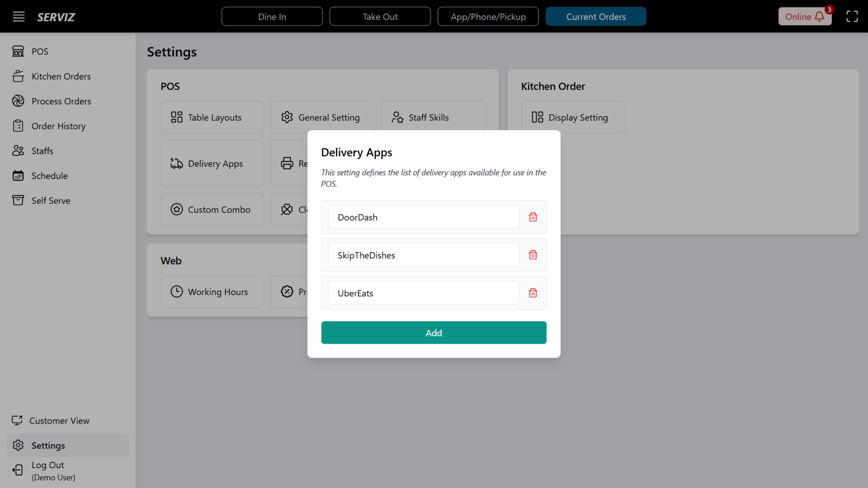The height and width of the screenshot is (488, 868).
Task: Delete SkipTheDishes from delivery apps
Action: pos(533,255)
